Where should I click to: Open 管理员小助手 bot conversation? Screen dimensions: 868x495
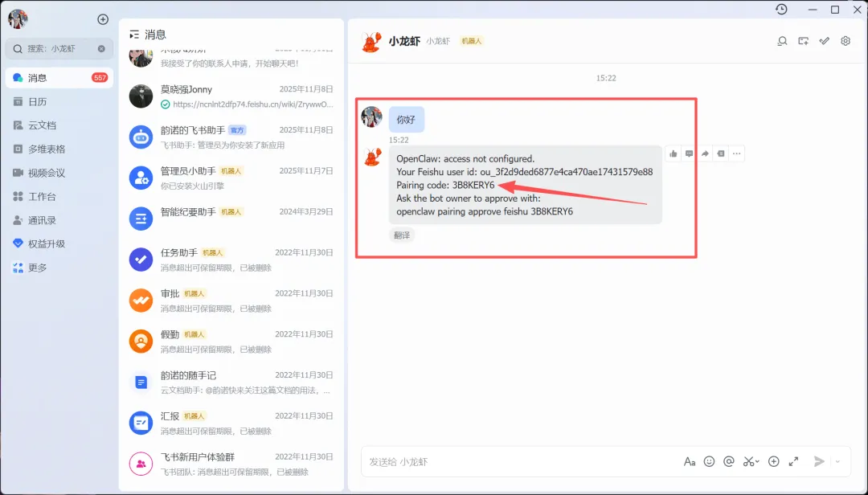231,178
